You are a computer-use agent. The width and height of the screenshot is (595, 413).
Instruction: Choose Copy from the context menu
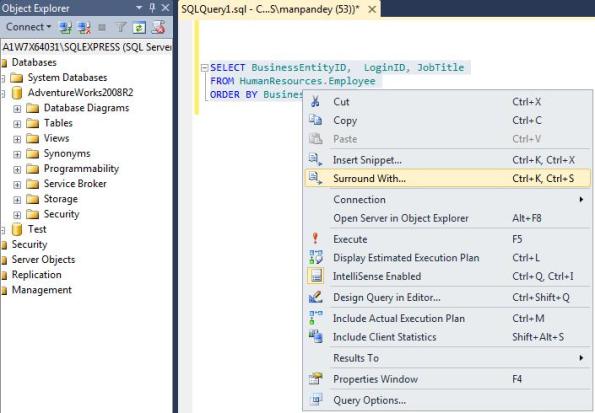point(447,120)
